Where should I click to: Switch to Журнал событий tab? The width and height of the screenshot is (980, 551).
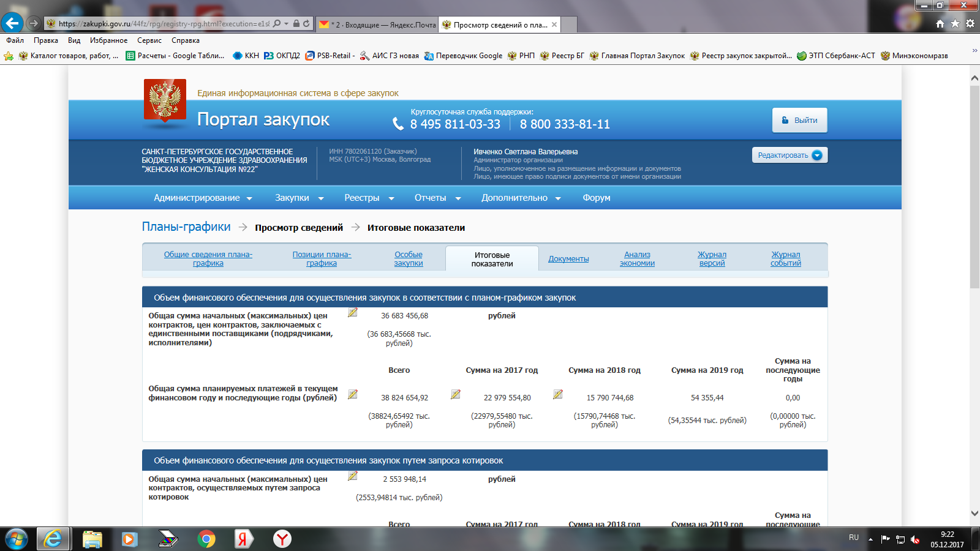(x=786, y=258)
